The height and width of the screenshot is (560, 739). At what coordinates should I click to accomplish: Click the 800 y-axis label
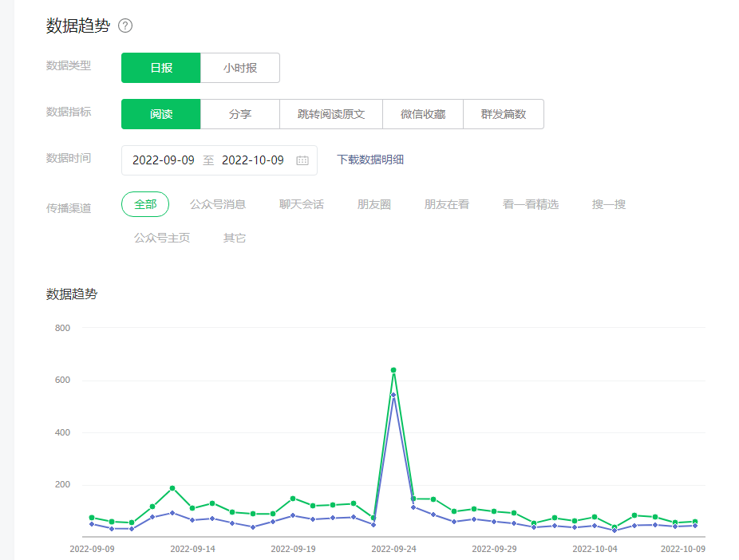[62, 328]
